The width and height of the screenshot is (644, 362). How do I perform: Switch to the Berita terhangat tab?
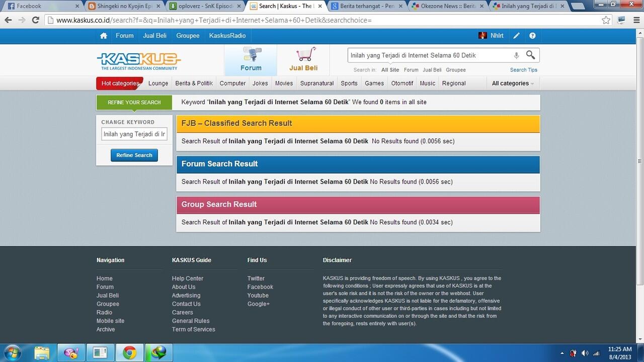tap(367, 6)
